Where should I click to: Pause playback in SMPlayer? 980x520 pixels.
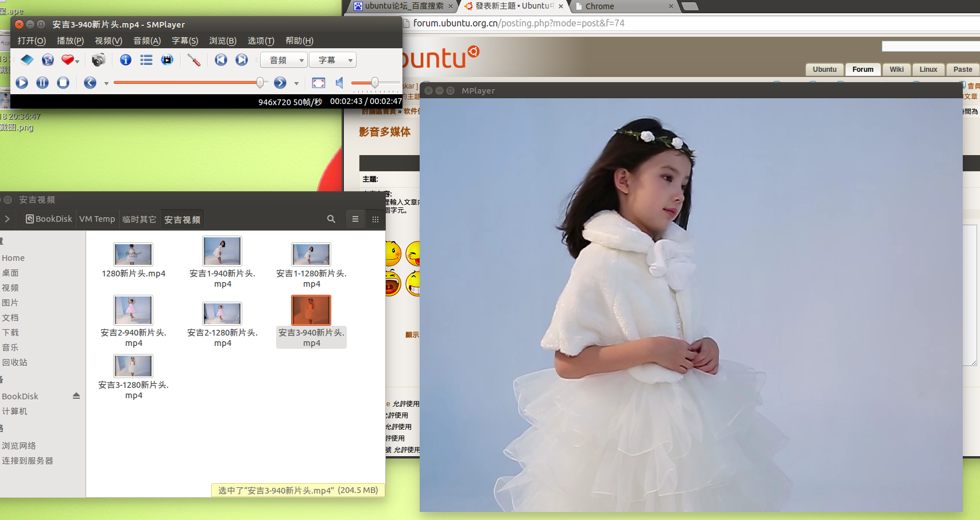[x=42, y=83]
